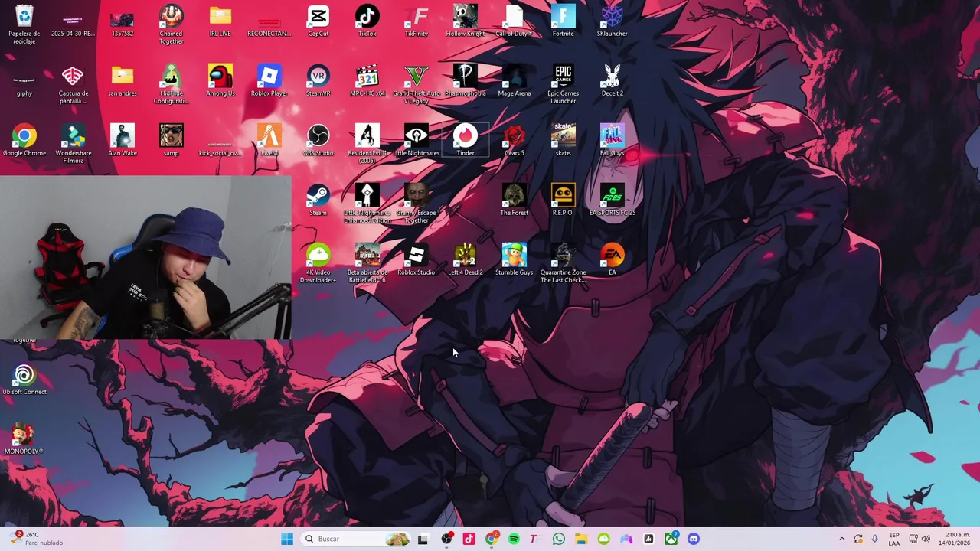This screenshot has height=551, width=980.
Task: Select the Among Us shortcut
Action: pos(220,81)
